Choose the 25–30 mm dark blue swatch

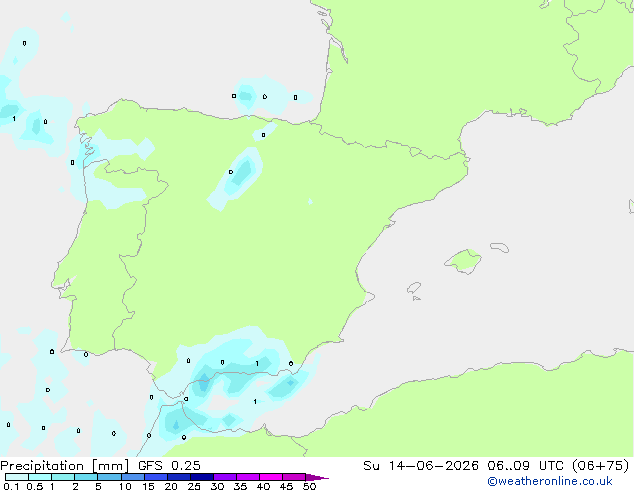202,477
